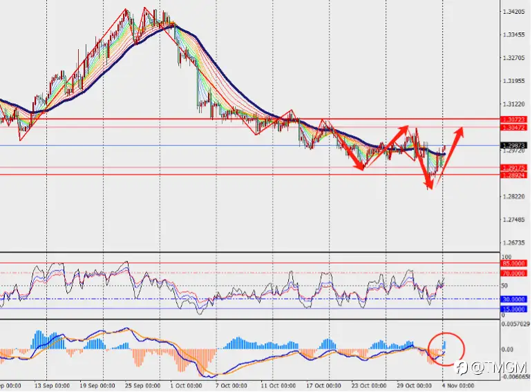
Task: Click the 1.26735 price axis label
Action: coord(513,243)
